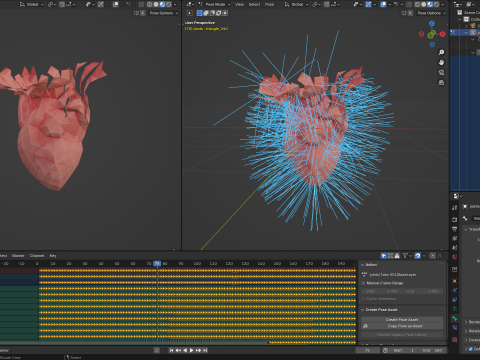Open editor type dropdown in right viewport

tap(190, 4)
